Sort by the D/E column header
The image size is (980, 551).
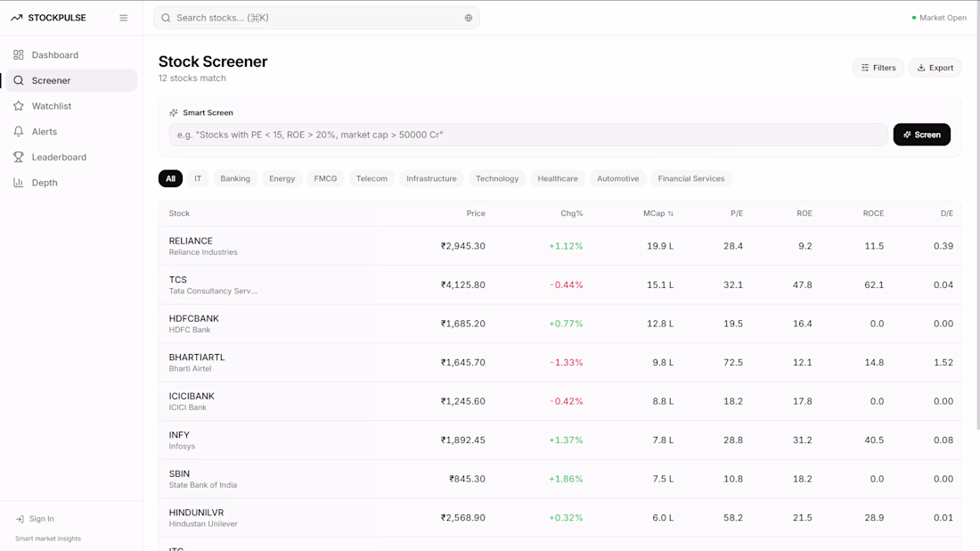[x=947, y=214]
